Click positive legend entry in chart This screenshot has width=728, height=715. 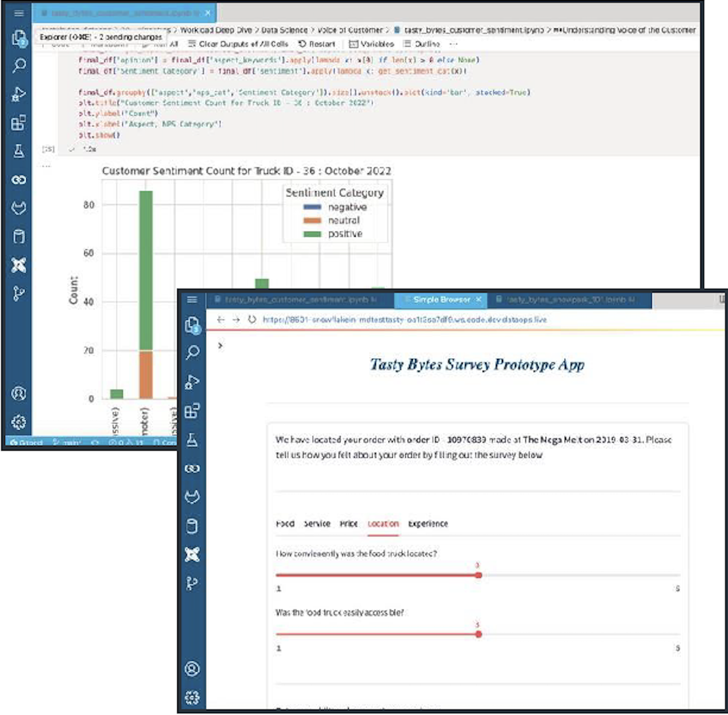pyautogui.click(x=332, y=233)
